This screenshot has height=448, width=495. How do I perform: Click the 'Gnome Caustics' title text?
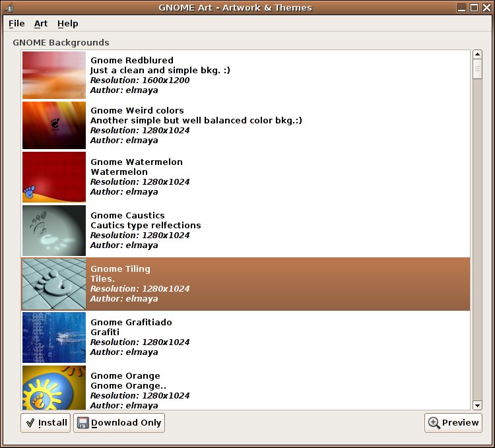tap(127, 216)
